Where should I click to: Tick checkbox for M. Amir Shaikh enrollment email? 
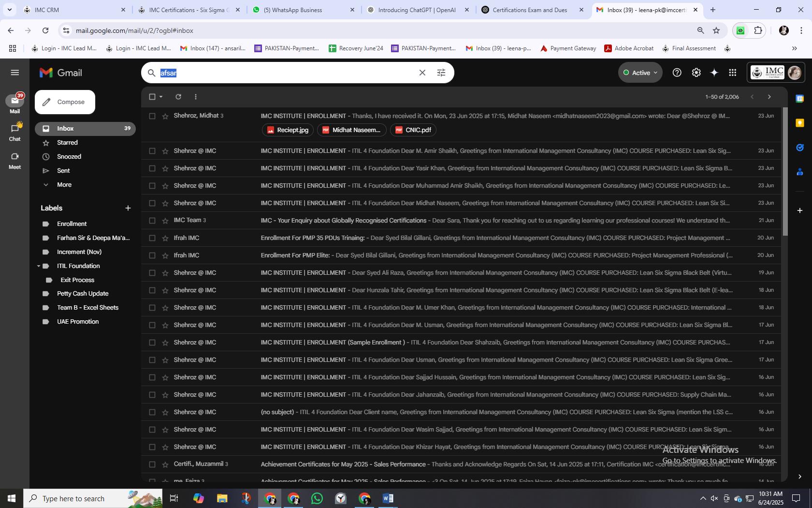pos(152,151)
